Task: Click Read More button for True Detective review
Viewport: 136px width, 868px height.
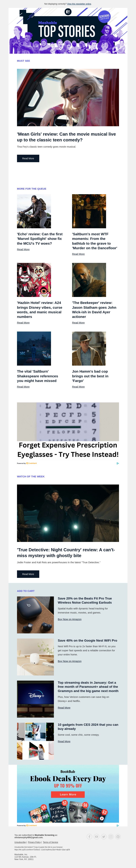Action: coord(28,574)
